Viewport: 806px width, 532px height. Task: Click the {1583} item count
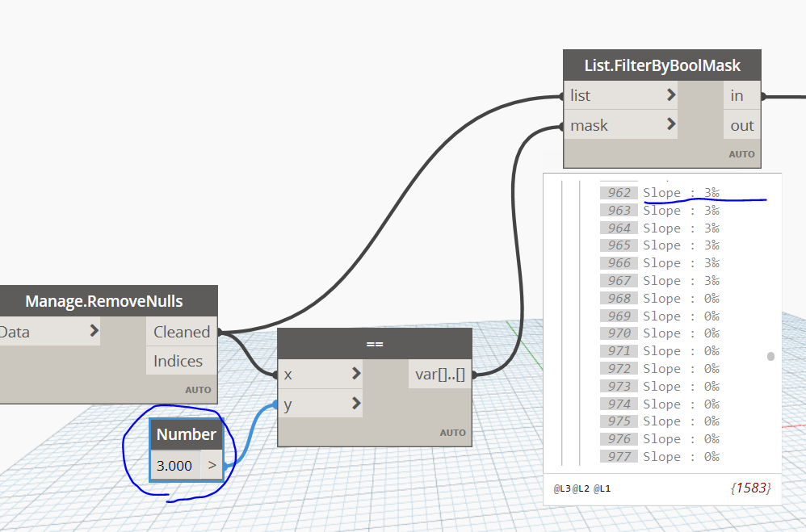point(751,488)
